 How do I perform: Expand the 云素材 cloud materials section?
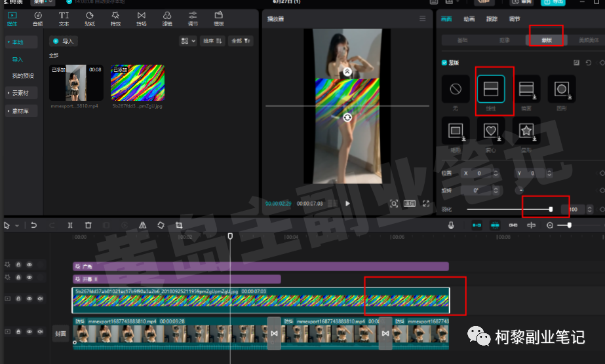pos(21,93)
